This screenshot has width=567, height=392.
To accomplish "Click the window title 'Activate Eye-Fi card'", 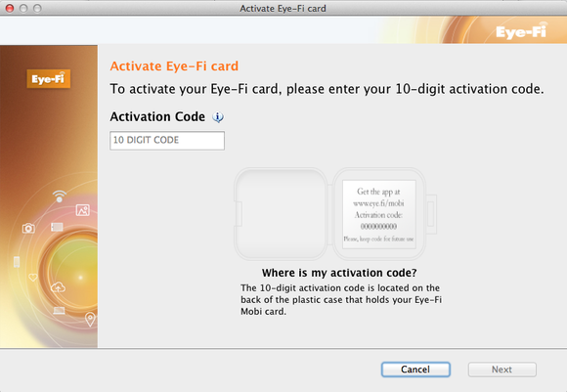I will tap(283, 9).
